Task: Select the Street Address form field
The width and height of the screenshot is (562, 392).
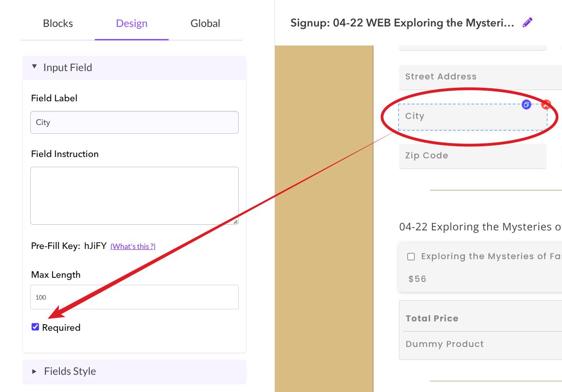Action: click(478, 77)
